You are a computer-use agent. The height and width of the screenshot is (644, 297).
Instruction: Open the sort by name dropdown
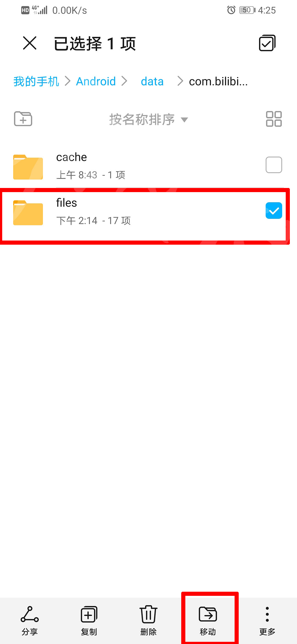(148, 119)
